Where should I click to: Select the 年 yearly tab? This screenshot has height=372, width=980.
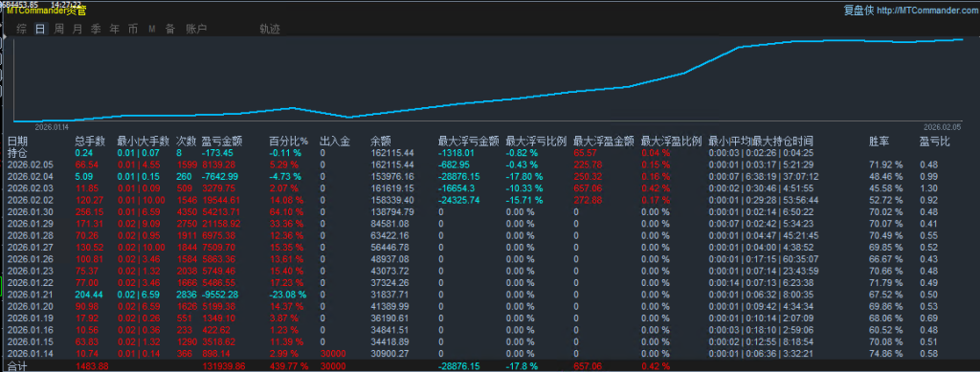click(115, 29)
